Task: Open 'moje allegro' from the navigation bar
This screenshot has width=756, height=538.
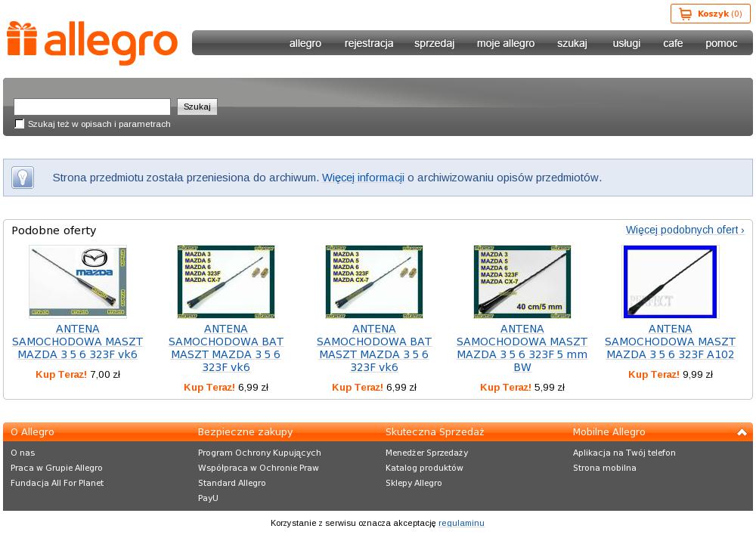Action: pos(506,43)
